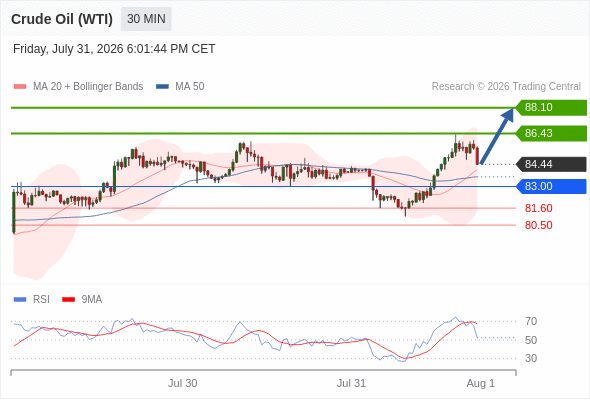The image size is (590, 400).
Task: Click the RSI 30 level label
Action: (x=531, y=358)
